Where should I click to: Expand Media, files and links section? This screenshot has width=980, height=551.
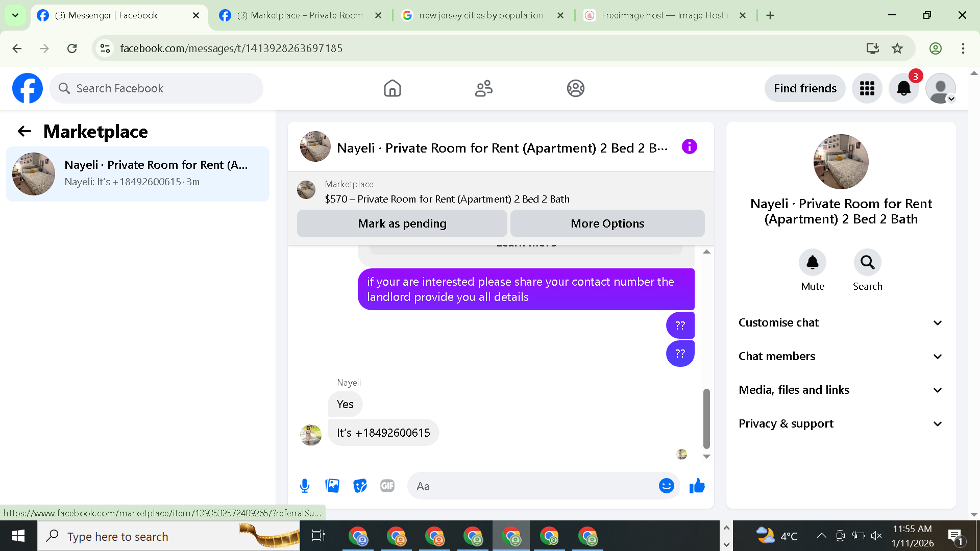click(x=841, y=390)
